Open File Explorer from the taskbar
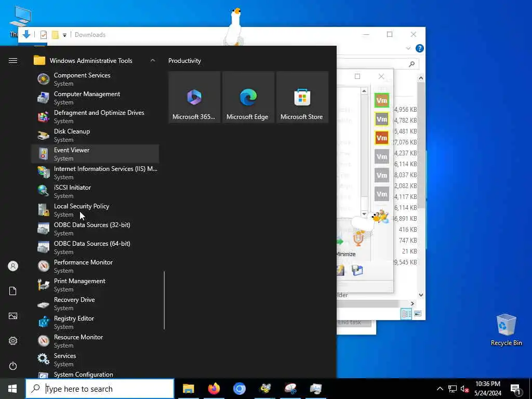 pos(188,389)
